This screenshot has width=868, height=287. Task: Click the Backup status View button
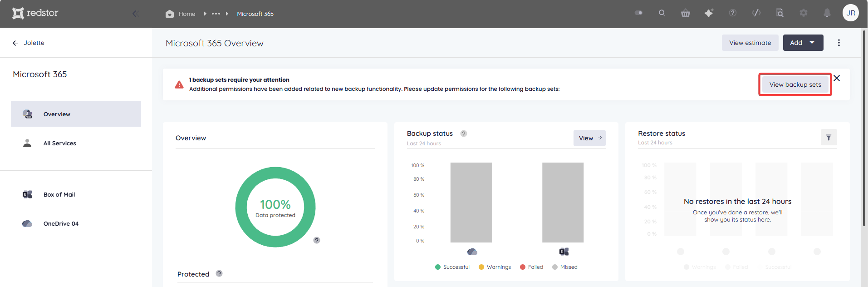(589, 138)
